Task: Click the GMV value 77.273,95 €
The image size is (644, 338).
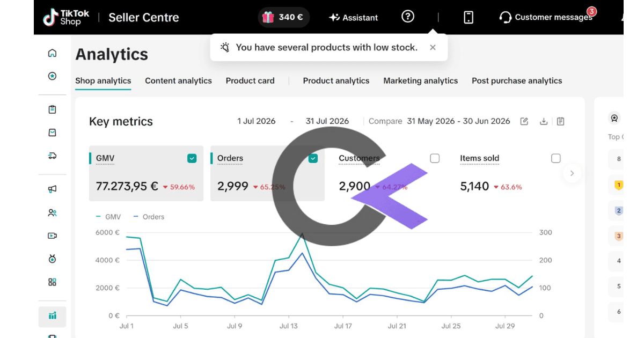Action: coord(127,187)
